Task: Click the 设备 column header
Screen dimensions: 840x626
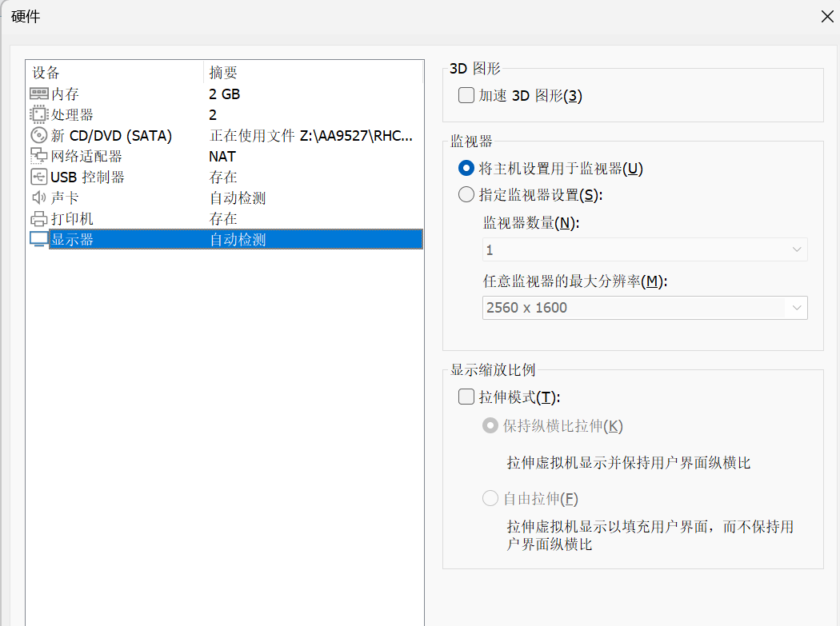Action: [x=114, y=72]
